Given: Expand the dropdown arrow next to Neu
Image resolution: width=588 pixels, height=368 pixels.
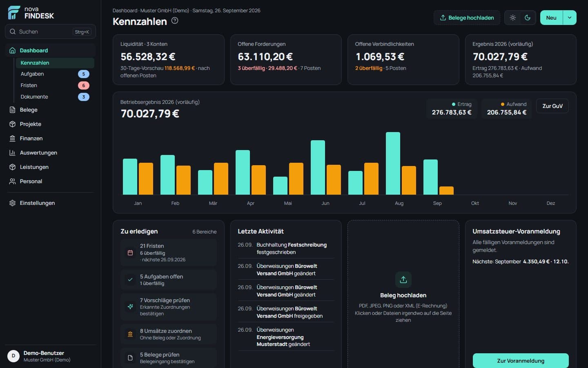Looking at the screenshot, I should [x=570, y=18].
